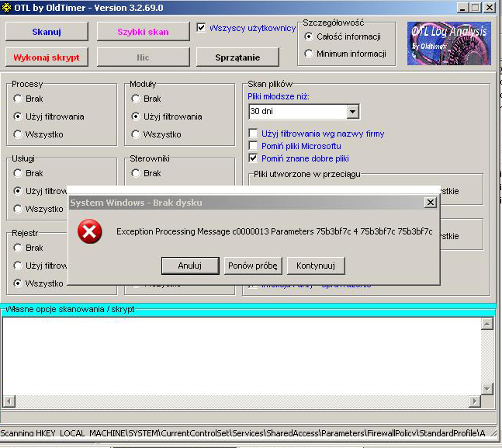Click the horizontal scrollbar right arrow
502x448 pixels.
[x=475, y=401]
